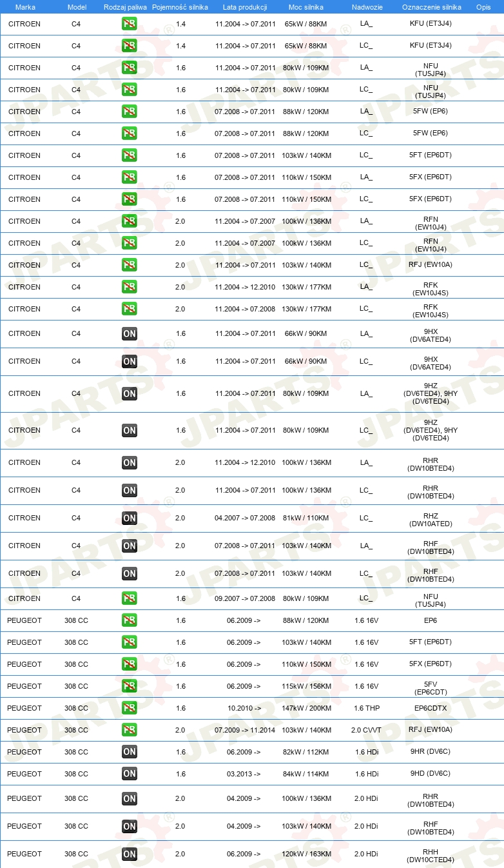504x868 pixels.
Task: Click the 07.2009 -> 11.2014 date cell
Action: click(245, 730)
